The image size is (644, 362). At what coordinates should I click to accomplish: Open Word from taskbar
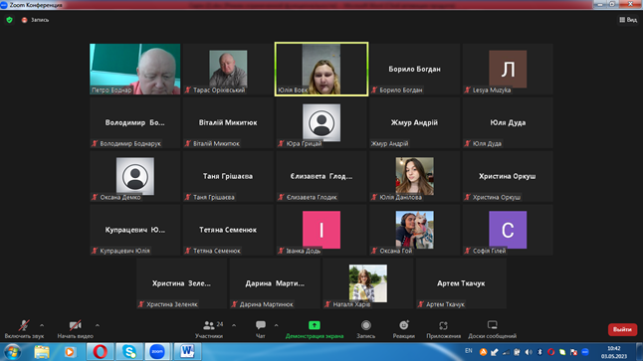tap(187, 352)
